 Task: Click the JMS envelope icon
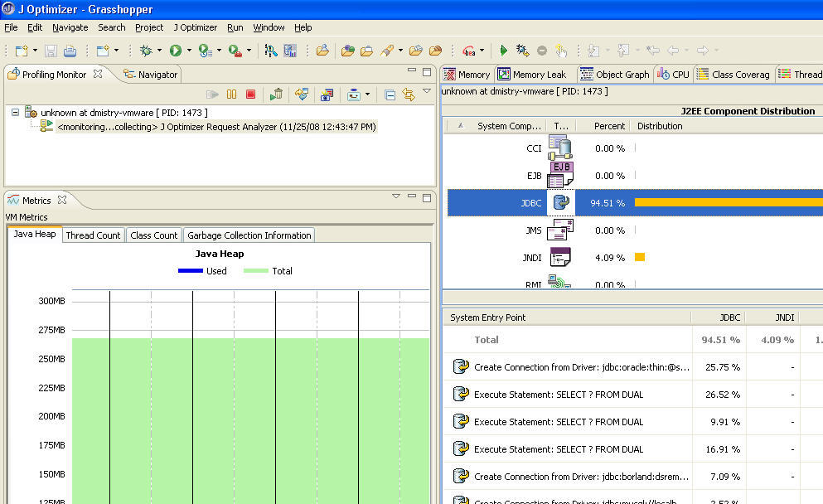560,230
